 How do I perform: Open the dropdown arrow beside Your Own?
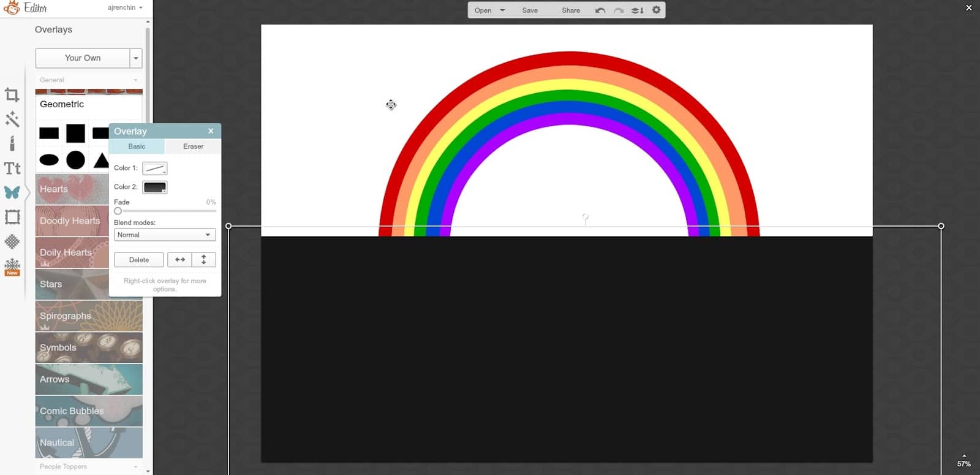136,58
